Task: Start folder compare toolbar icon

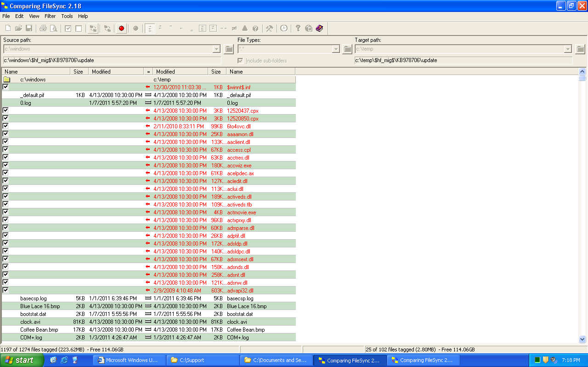Action: pos(93,29)
